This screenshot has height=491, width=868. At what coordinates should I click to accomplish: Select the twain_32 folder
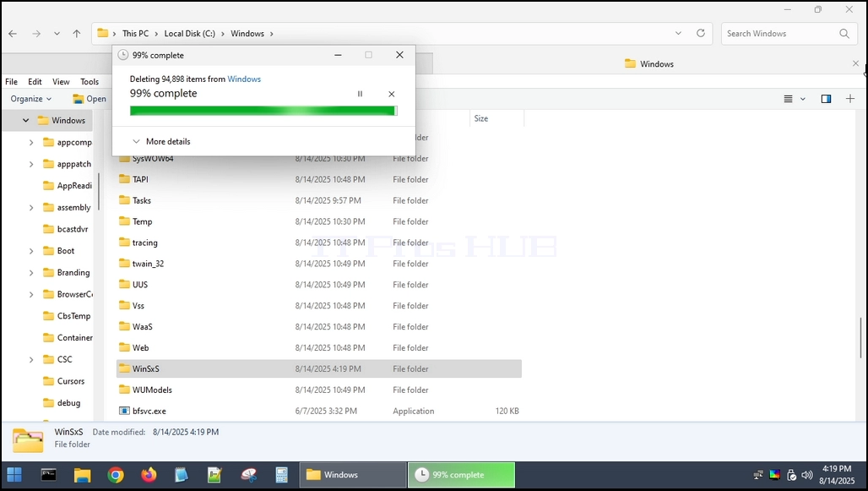tap(148, 264)
